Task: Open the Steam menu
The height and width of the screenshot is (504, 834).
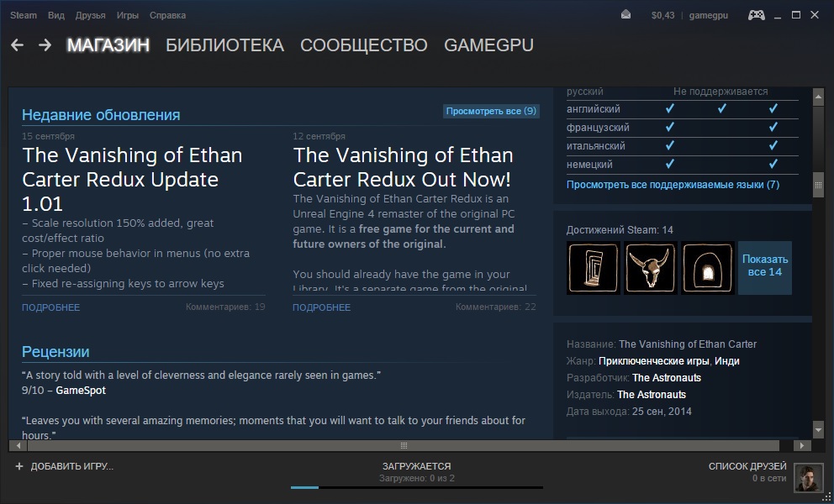Action: tap(24, 15)
